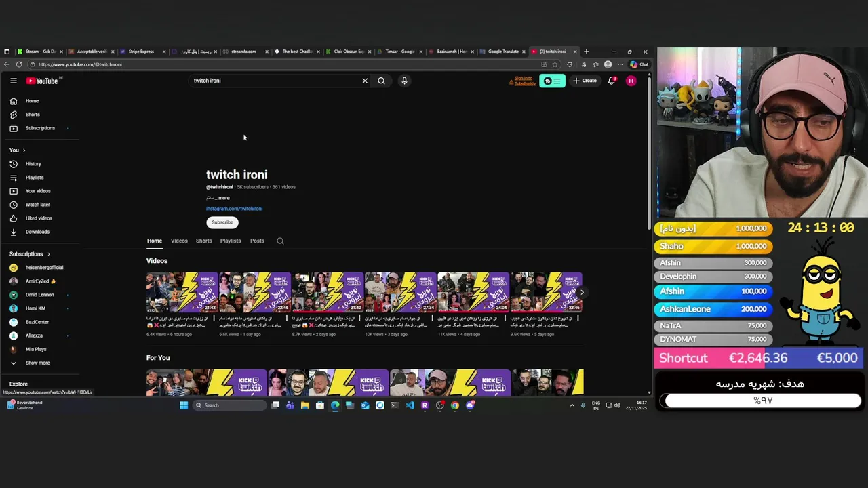The height and width of the screenshot is (488, 868).
Task: Open Discord from the taskbar
Action: (x=470, y=405)
